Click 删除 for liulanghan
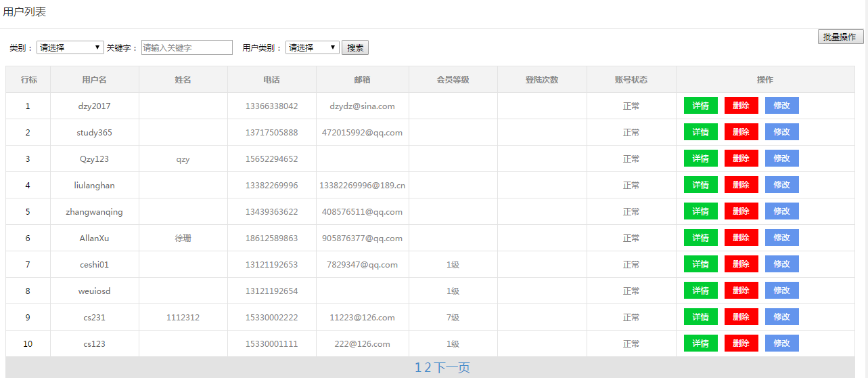The height and width of the screenshot is (378, 868). pyautogui.click(x=741, y=185)
